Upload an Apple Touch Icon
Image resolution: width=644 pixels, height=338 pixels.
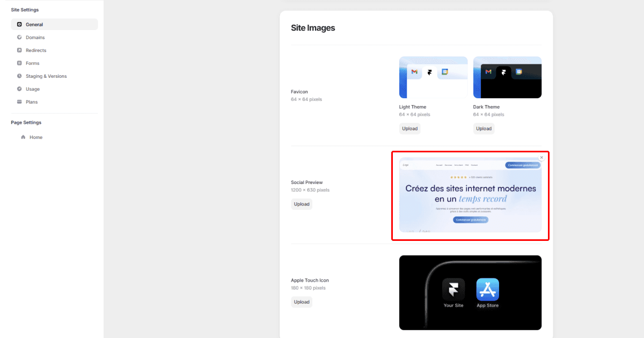point(301,302)
